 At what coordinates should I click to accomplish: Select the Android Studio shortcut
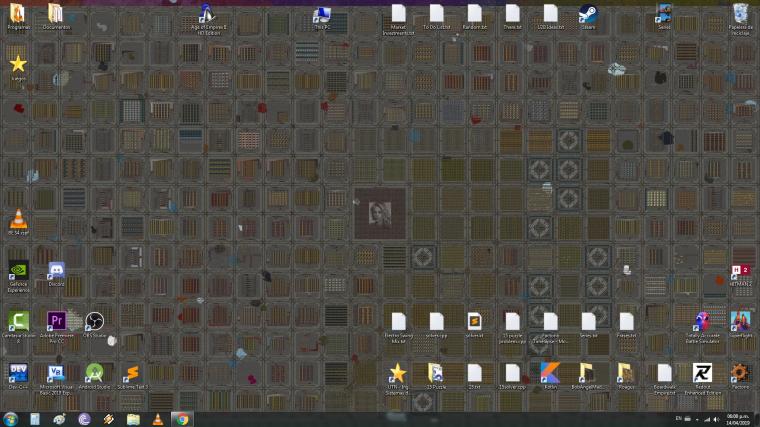pos(95,377)
